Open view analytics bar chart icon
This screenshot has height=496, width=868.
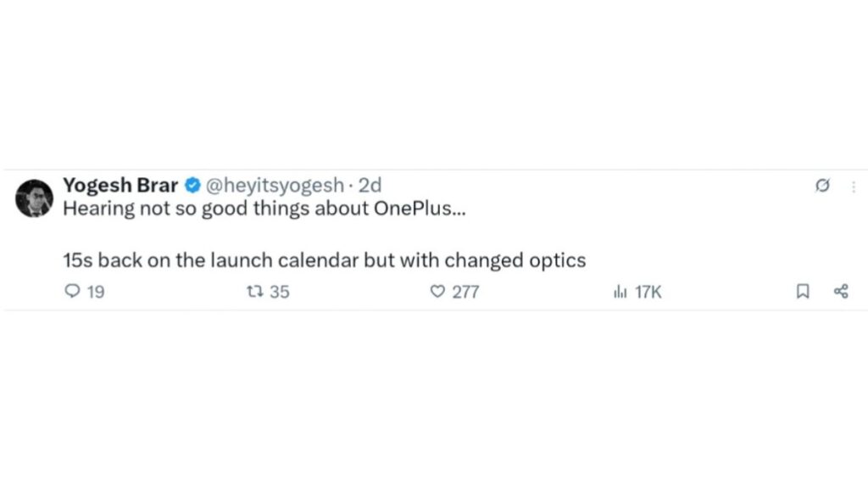click(x=620, y=292)
